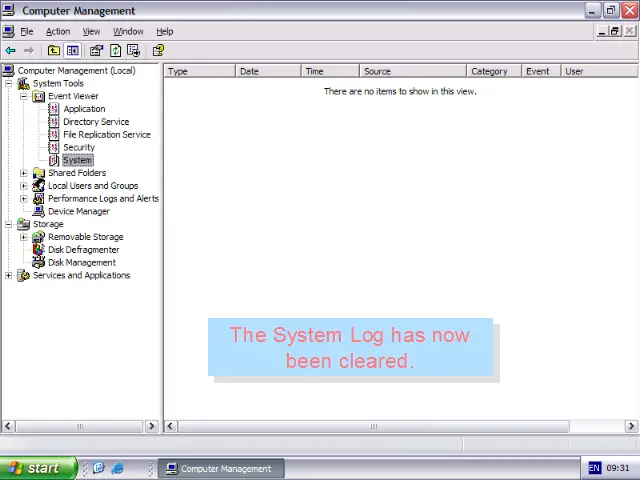Screen dimensions: 640x480
Task: Sort by the Date column header
Action: pyautogui.click(x=268, y=71)
